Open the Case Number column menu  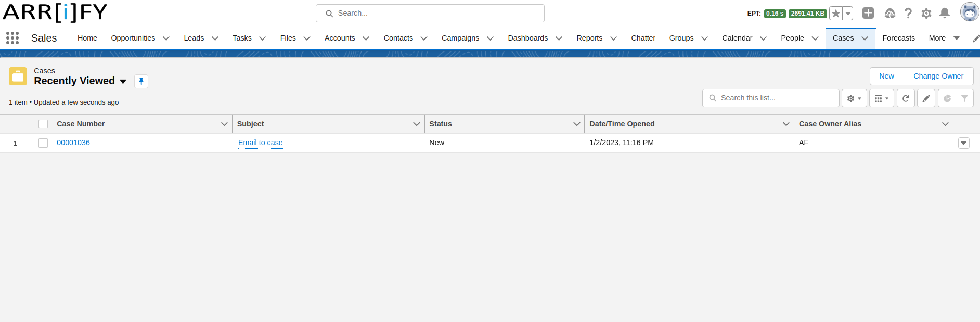point(224,124)
